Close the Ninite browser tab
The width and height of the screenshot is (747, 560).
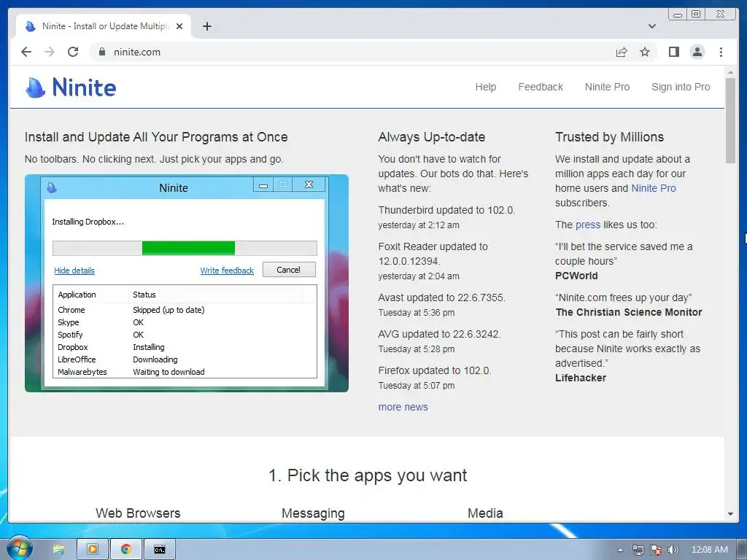pyautogui.click(x=179, y=26)
